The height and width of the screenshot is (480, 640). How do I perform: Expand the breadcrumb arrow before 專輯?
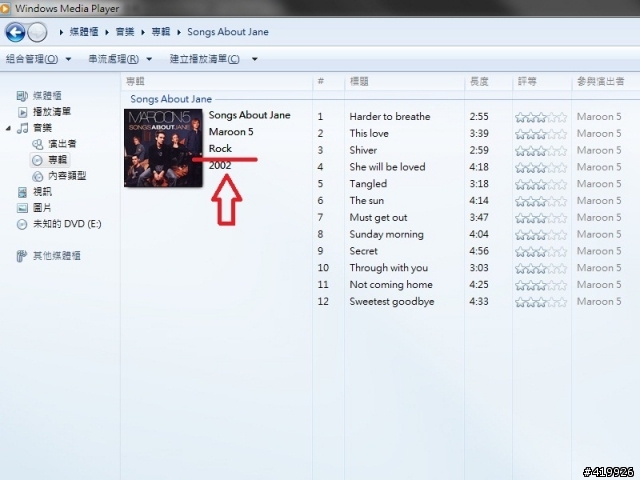pyautogui.click(x=143, y=32)
